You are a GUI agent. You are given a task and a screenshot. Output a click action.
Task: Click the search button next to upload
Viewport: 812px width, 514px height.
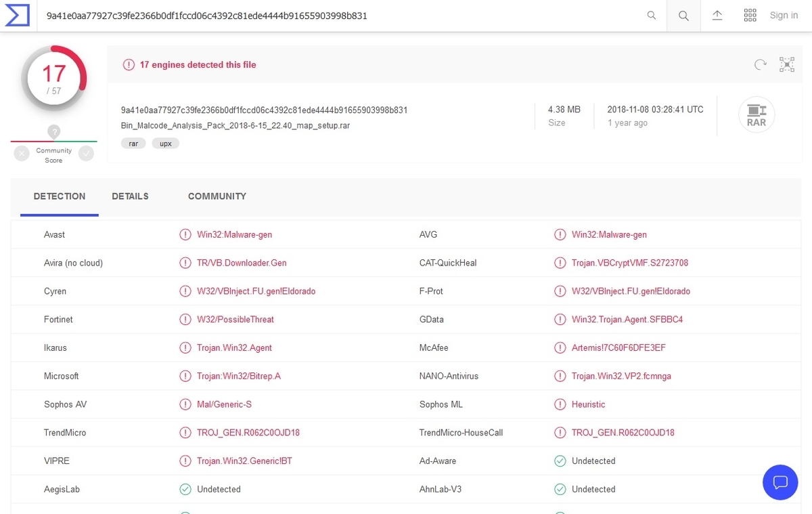tap(683, 16)
